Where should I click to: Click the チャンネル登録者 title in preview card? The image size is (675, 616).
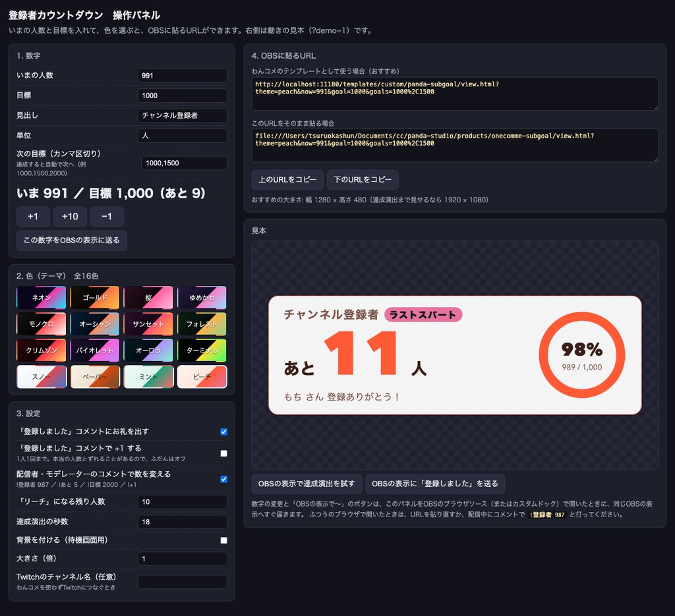(331, 314)
